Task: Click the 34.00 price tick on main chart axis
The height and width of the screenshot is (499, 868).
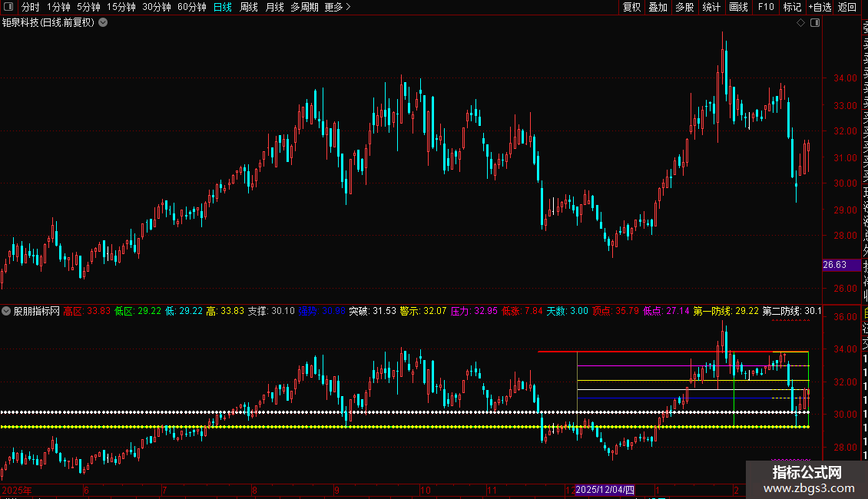Action: click(x=845, y=78)
